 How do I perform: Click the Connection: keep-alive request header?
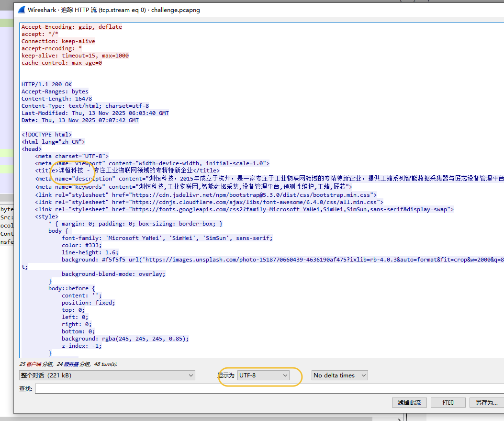point(58,41)
